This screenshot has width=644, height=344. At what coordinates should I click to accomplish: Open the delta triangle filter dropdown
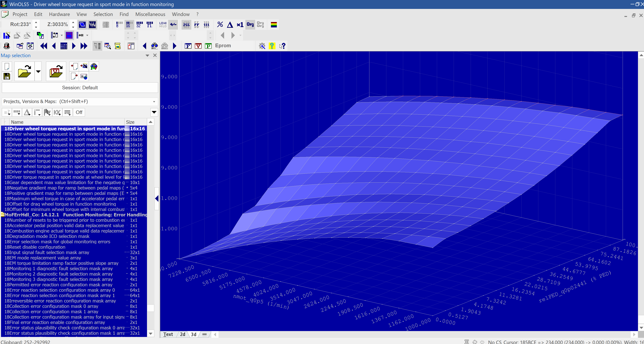pos(27,112)
